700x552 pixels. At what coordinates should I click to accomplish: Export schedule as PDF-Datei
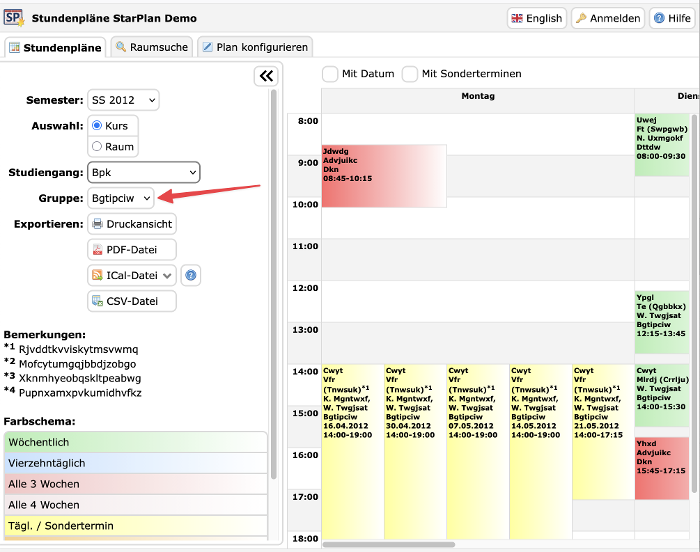tap(132, 250)
